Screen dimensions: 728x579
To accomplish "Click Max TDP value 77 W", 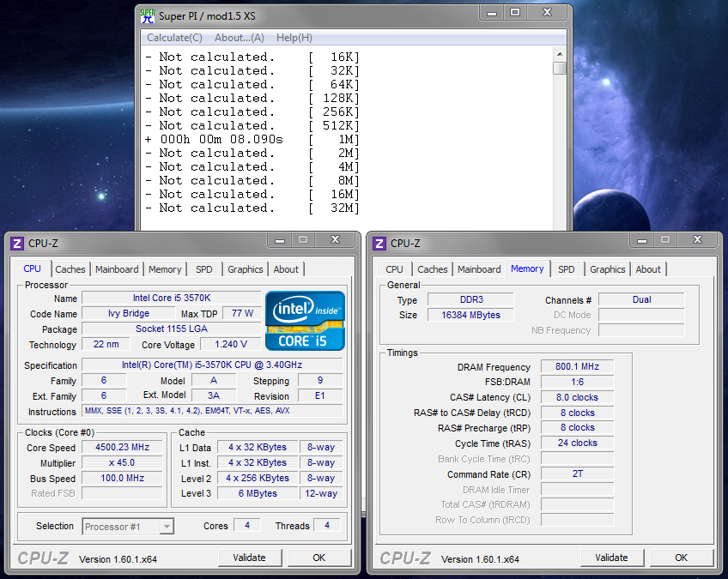I will click(x=242, y=313).
